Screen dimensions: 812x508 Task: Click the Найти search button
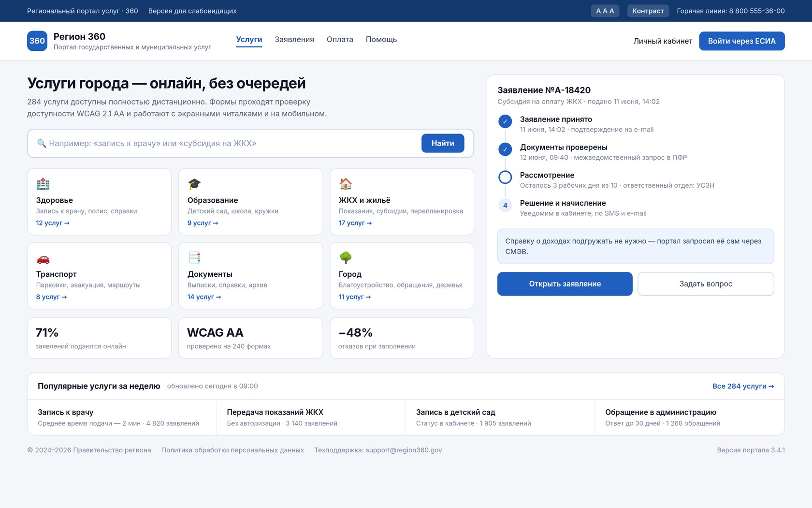click(443, 143)
